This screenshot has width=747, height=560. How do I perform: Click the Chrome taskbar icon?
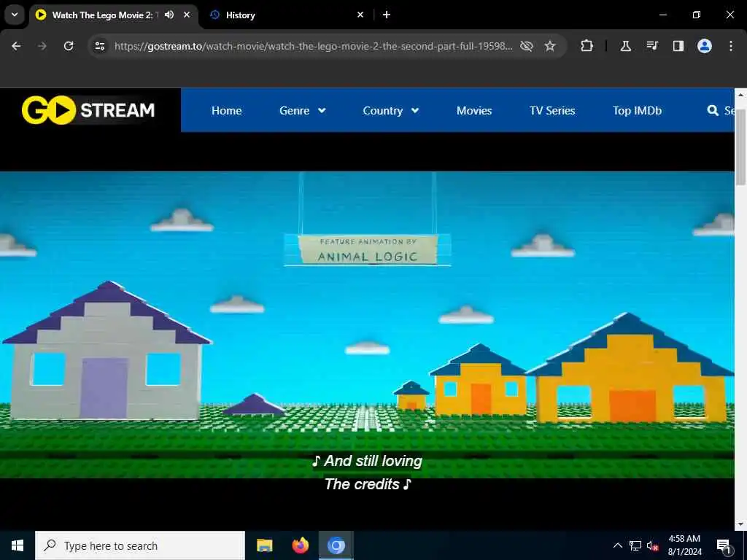[336, 545]
